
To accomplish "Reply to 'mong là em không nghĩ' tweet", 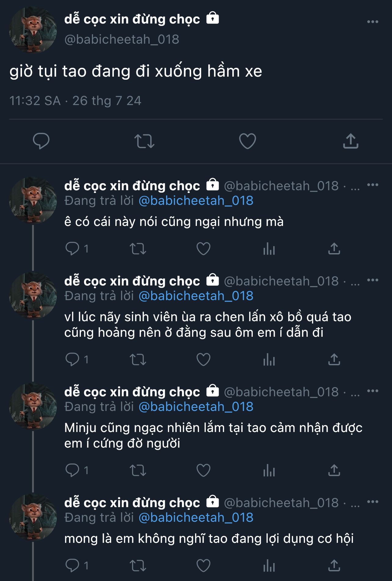I will 72,566.
